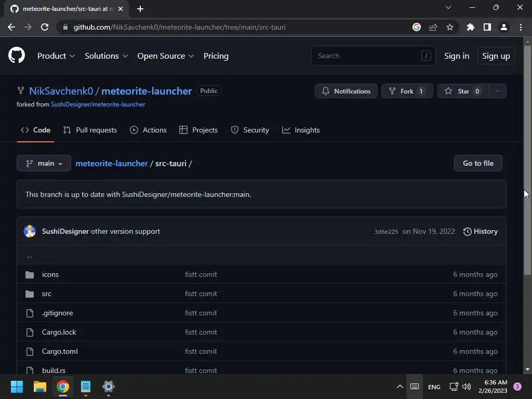Open 'other version support' commit message
Viewport: 532px width, 399px height.
pos(125,231)
